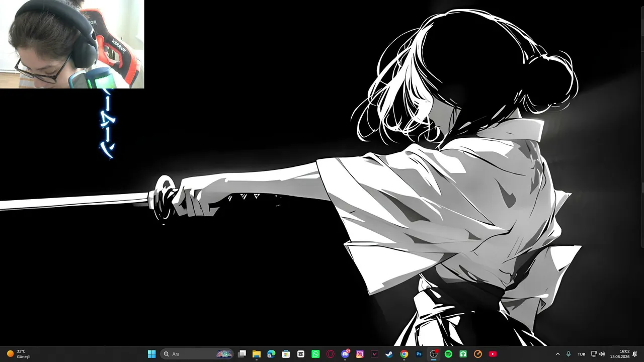Open the notification center bell icon

click(635, 354)
